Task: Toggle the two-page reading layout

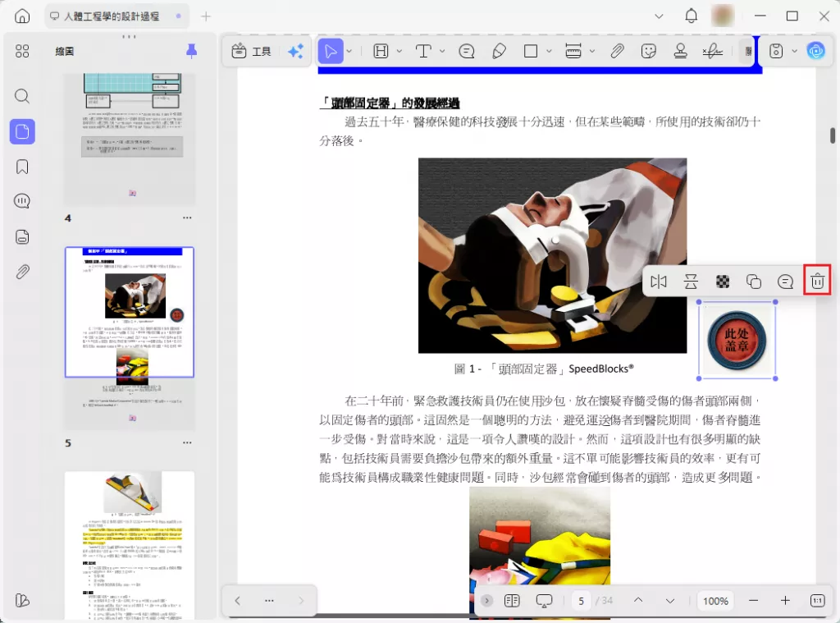Action: (x=512, y=601)
